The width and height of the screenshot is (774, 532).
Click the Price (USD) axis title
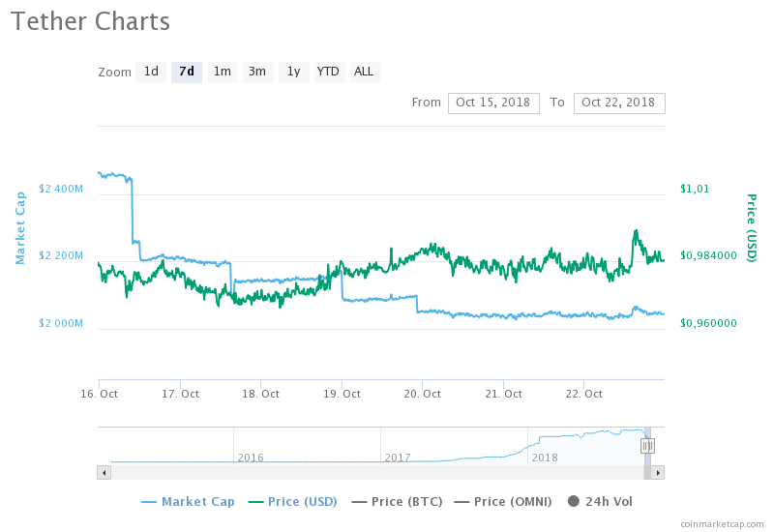(752, 228)
